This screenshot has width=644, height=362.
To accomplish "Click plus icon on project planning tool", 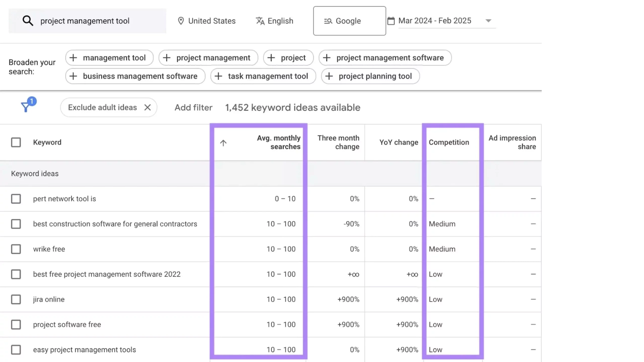I will click(329, 76).
